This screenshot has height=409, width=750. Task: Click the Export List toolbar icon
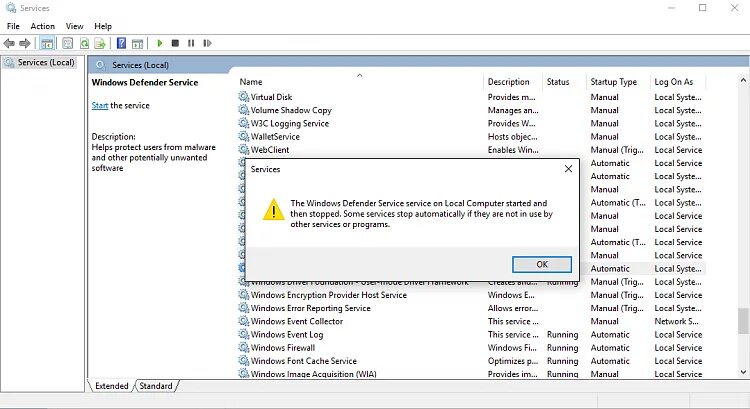coord(99,44)
